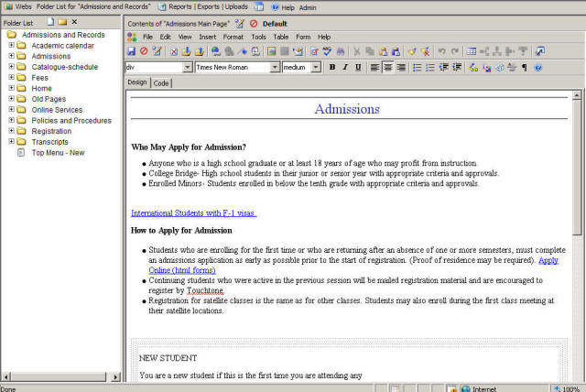Click Help in the top bar
586x392 pixels.
288,7
